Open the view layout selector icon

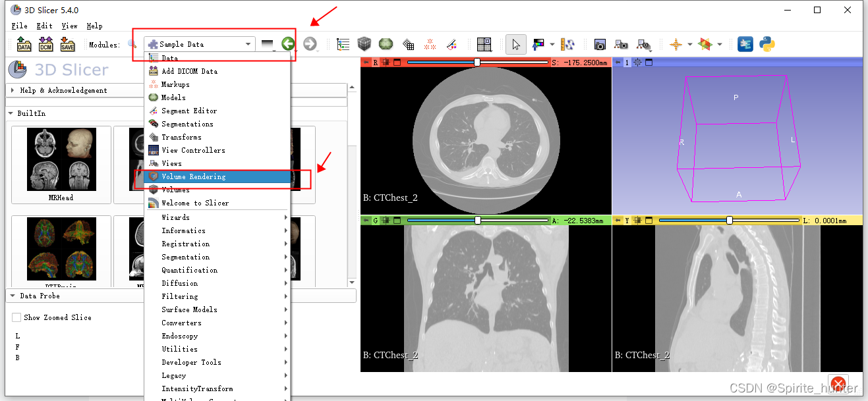484,44
